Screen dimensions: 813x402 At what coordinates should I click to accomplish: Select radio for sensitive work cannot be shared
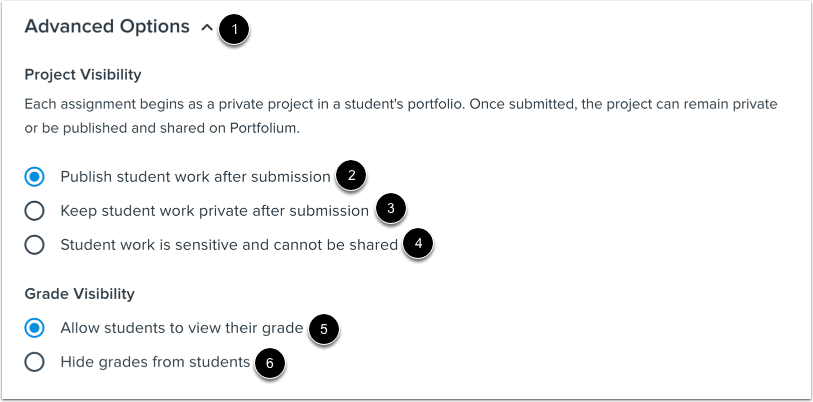[35, 244]
